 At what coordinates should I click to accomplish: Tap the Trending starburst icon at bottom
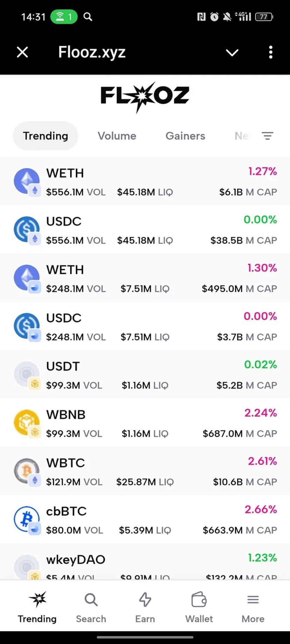coord(37,600)
